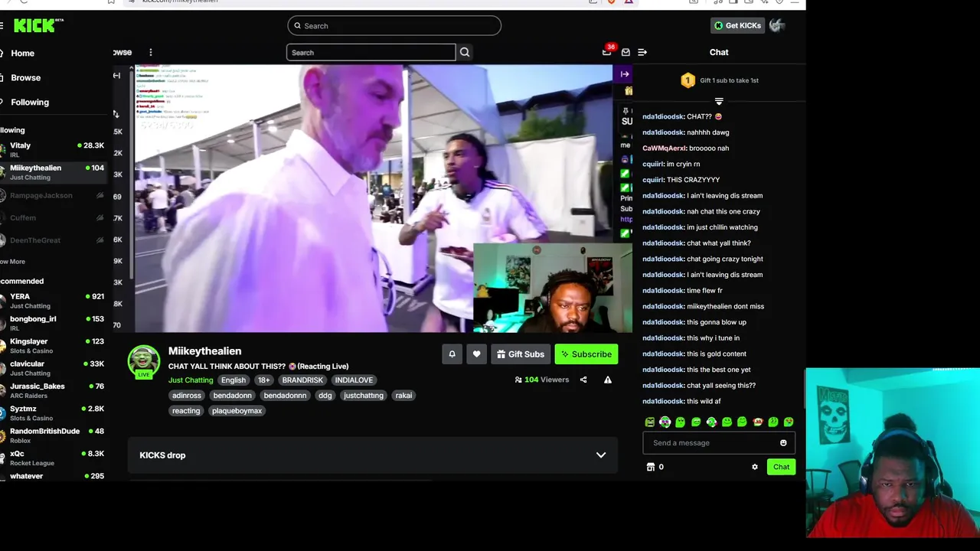Select Miikeythealien in following list
980x551 pixels.
click(54, 172)
